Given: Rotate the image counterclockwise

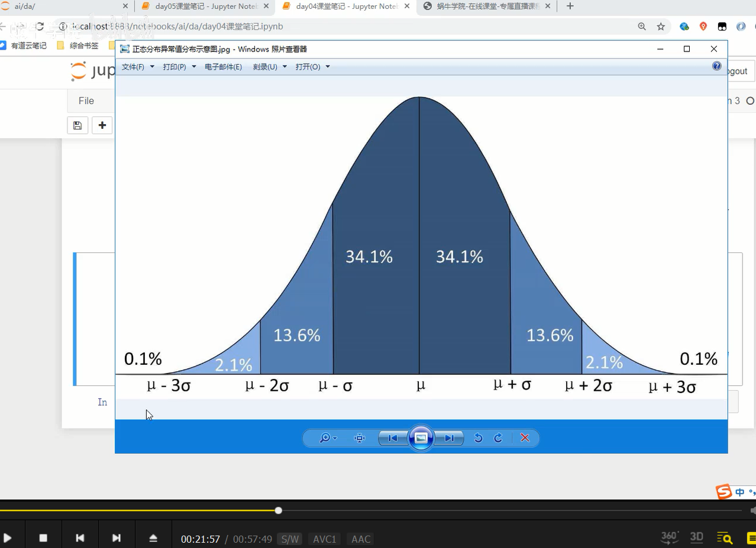Looking at the screenshot, I should 478,438.
